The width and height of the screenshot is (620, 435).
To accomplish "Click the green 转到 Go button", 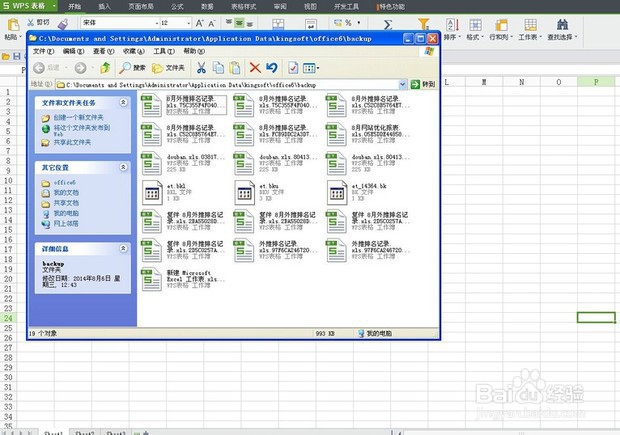I will click(x=423, y=84).
